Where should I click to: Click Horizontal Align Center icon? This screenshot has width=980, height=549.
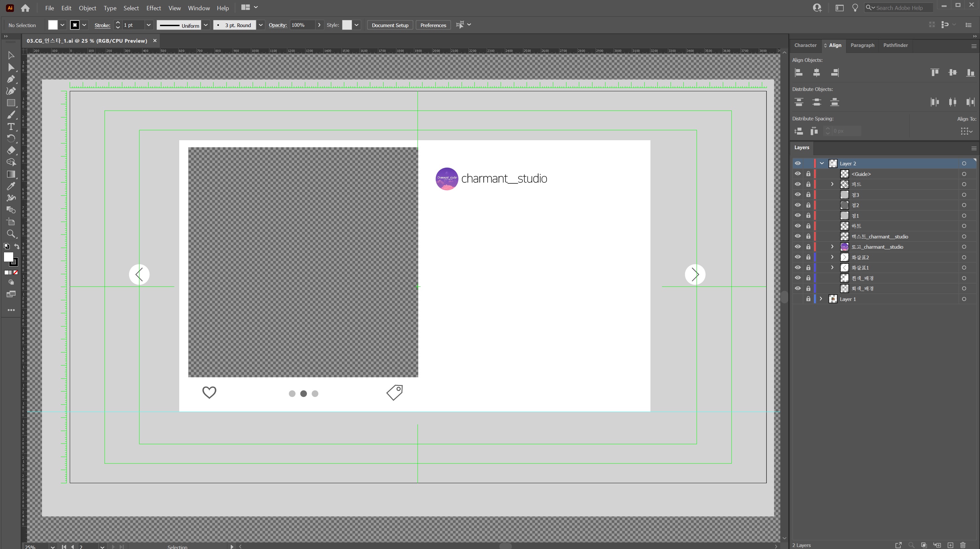816,73
